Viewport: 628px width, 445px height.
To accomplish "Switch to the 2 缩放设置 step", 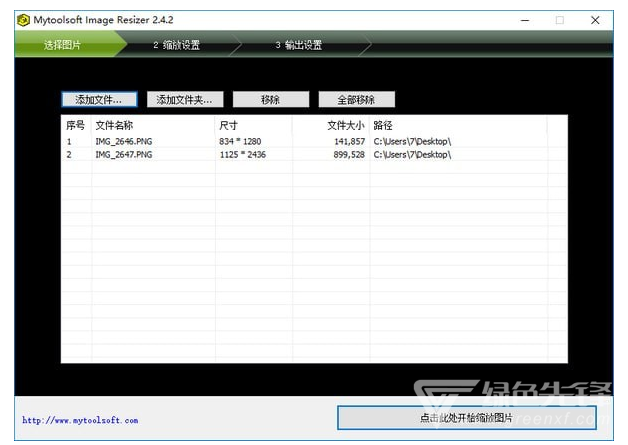I will [177, 45].
